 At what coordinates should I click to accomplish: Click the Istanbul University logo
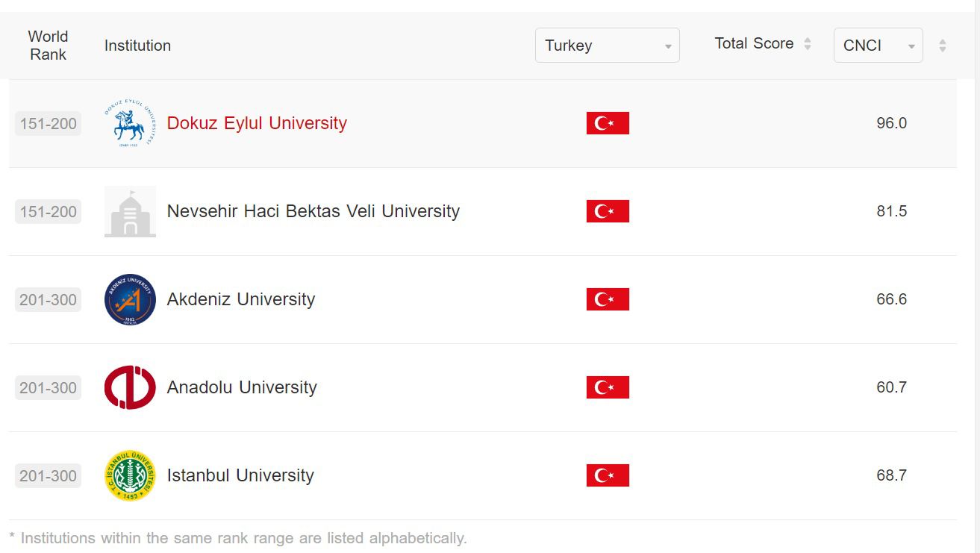click(x=130, y=475)
